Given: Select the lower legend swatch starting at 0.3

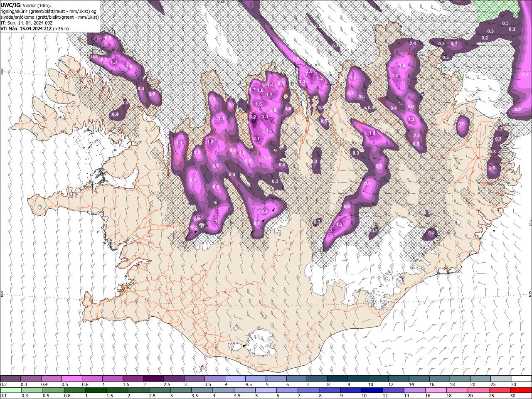Looking at the screenshot, I should pyautogui.click(x=32, y=390).
